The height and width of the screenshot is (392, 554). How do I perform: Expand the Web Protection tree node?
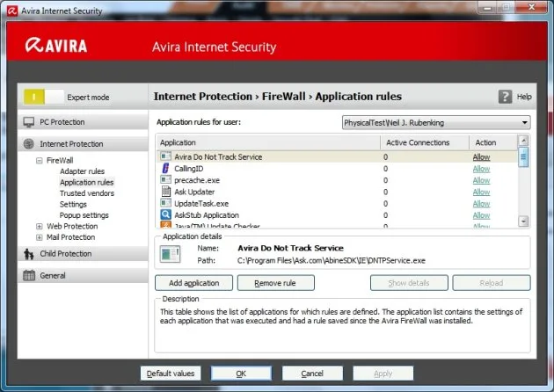(40, 227)
